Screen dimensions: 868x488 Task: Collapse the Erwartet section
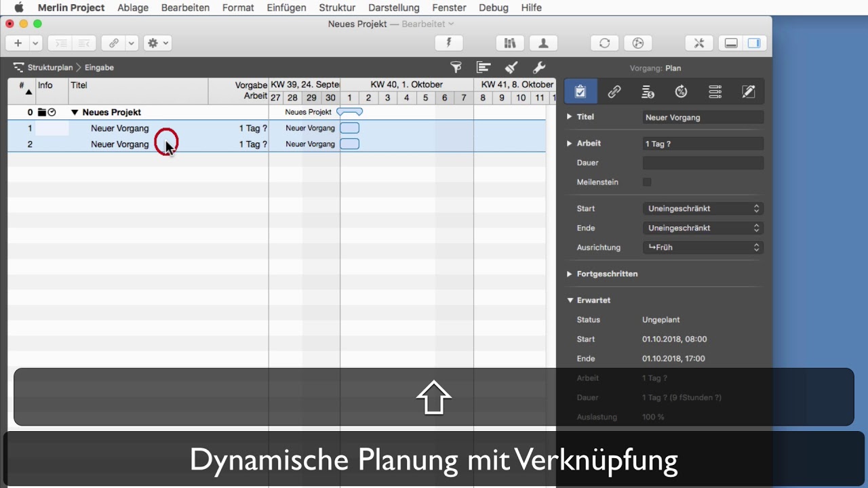pos(570,300)
